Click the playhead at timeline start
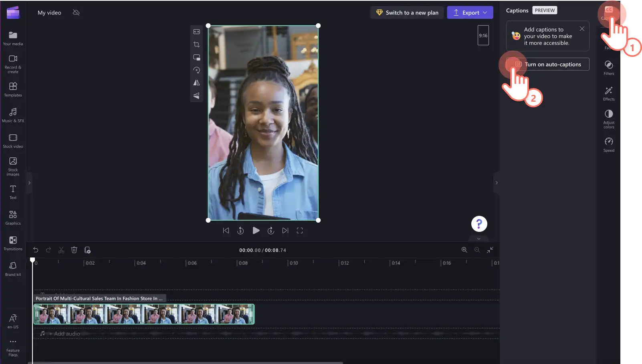 click(32, 260)
